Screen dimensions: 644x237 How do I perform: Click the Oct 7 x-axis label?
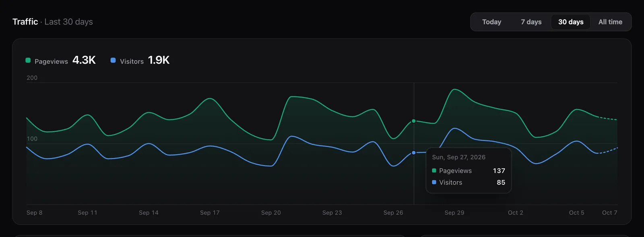(610, 212)
